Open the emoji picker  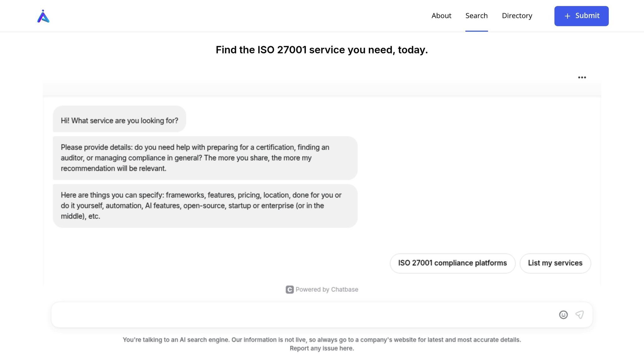pos(563,315)
